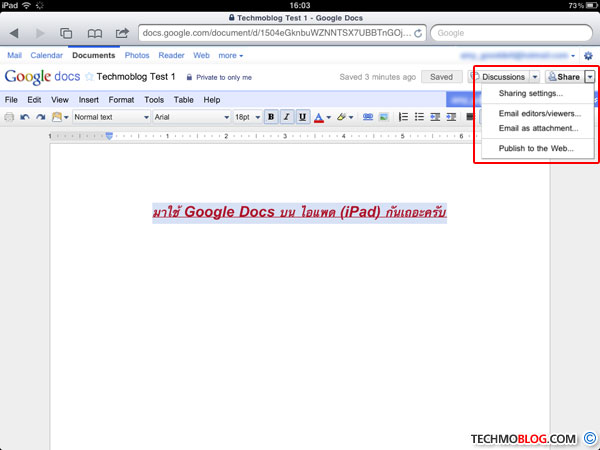Tap Safari's share/action icon
The image size is (600, 450).
[x=122, y=33]
